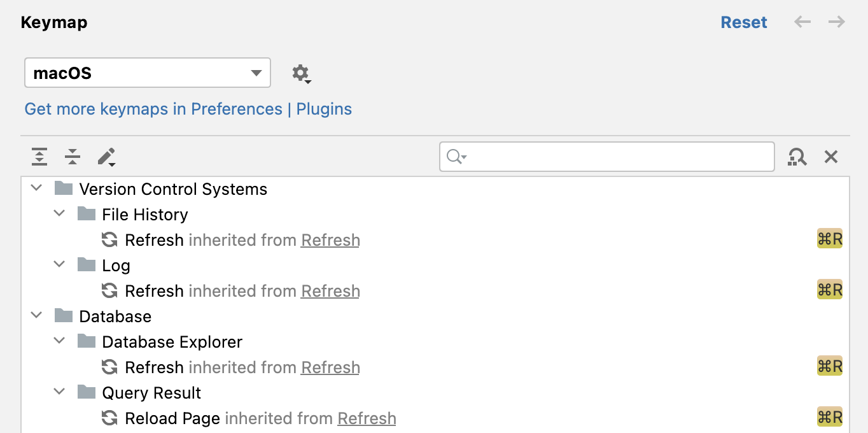Click the refresh icon beside Log's Refresh action
868x433 pixels.
point(110,290)
